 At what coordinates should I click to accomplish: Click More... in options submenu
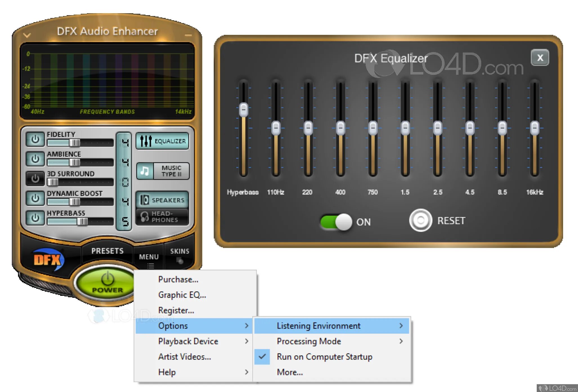pos(290,372)
